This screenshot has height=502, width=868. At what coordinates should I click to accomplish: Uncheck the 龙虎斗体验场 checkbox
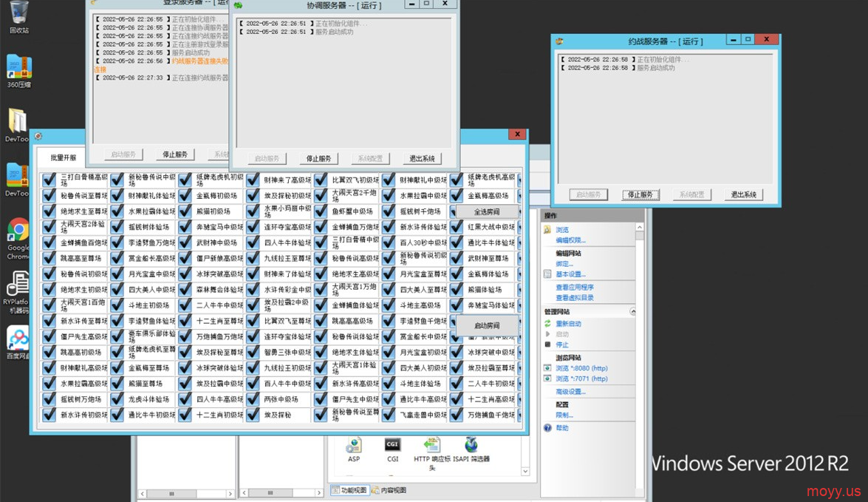point(117,399)
